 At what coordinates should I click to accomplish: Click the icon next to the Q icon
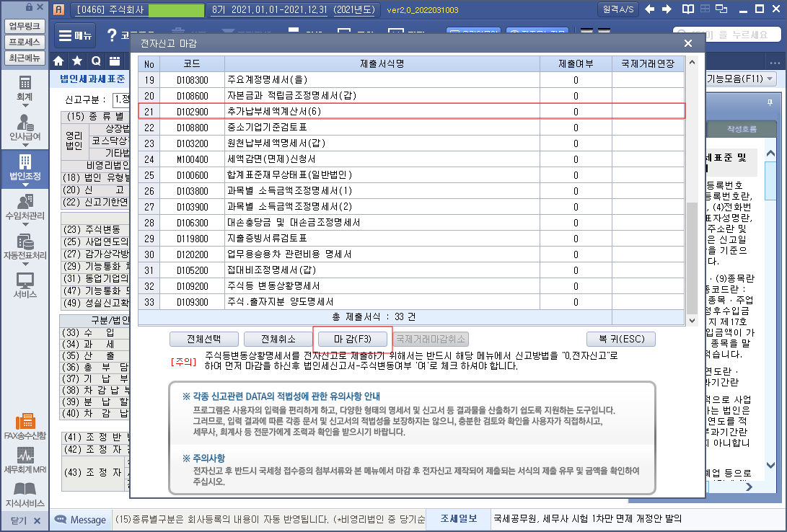(x=115, y=61)
